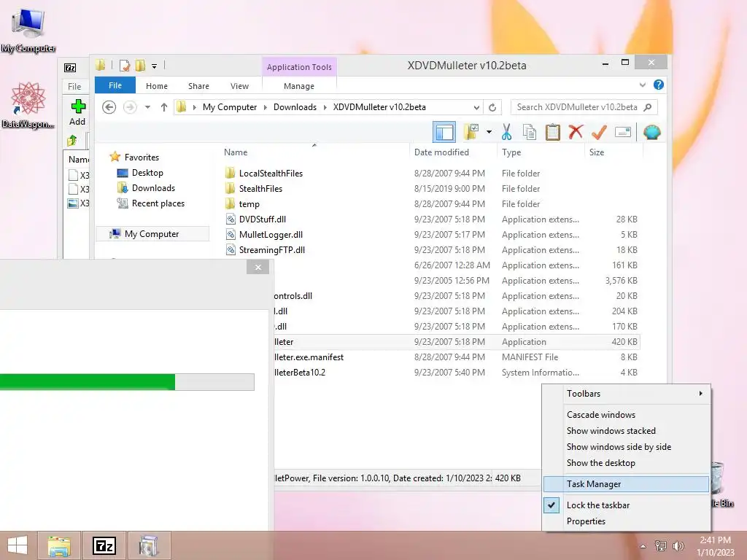Screen dimensions: 747x560
Task: Select StreamingFTP.dll file
Action: [272, 249]
